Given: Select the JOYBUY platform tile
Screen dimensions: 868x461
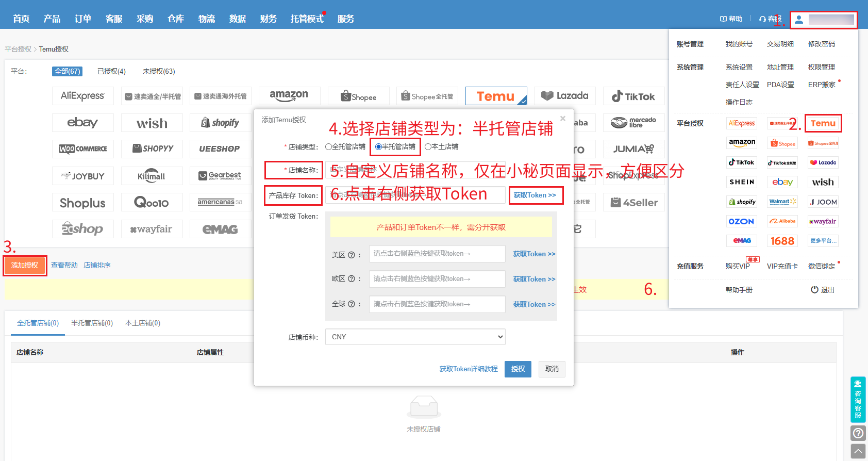Looking at the screenshot, I should click(x=82, y=176).
